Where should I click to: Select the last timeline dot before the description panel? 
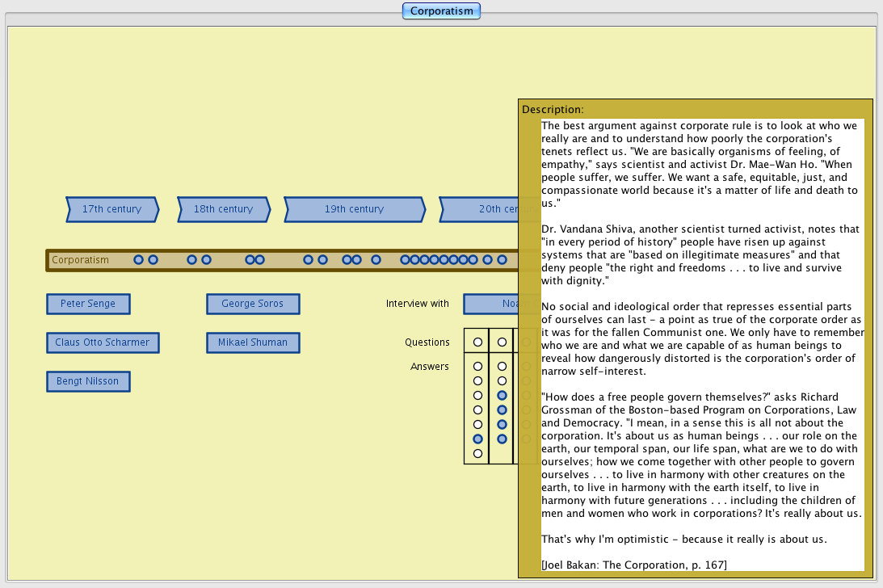(x=502, y=260)
